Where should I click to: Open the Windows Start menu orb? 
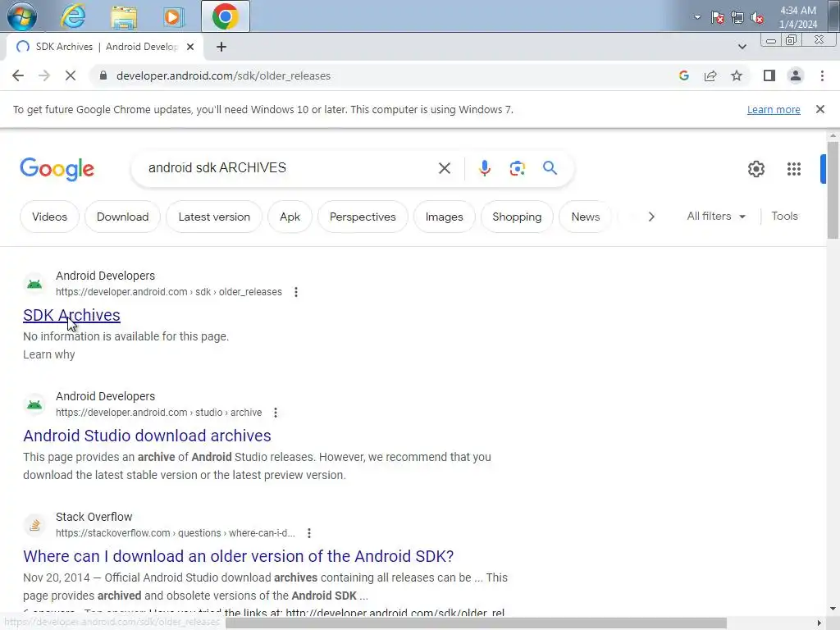pyautogui.click(x=22, y=16)
